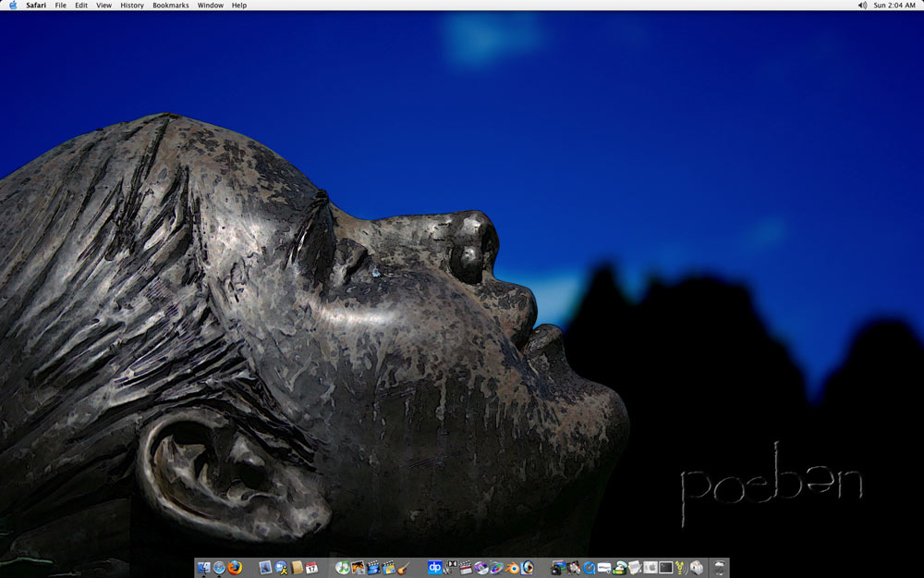Open the Bookmarks menu
The height and width of the screenshot is (578, 924).
(171, 6)
